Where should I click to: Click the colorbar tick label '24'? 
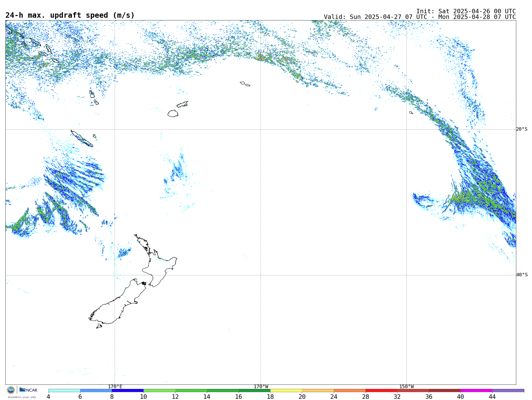[x=334, y=397]
